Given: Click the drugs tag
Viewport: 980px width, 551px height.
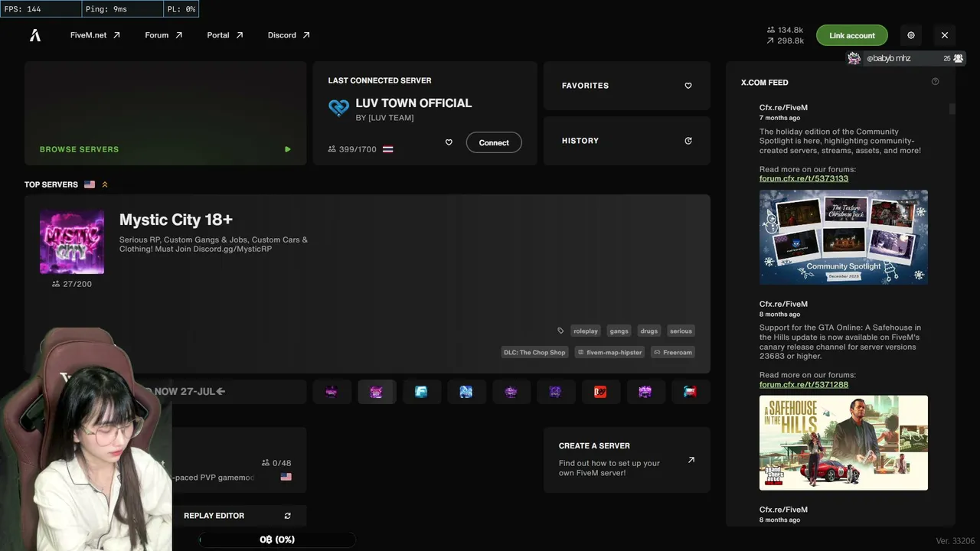Looking at the screenshot, I should (x=649, y=331).
